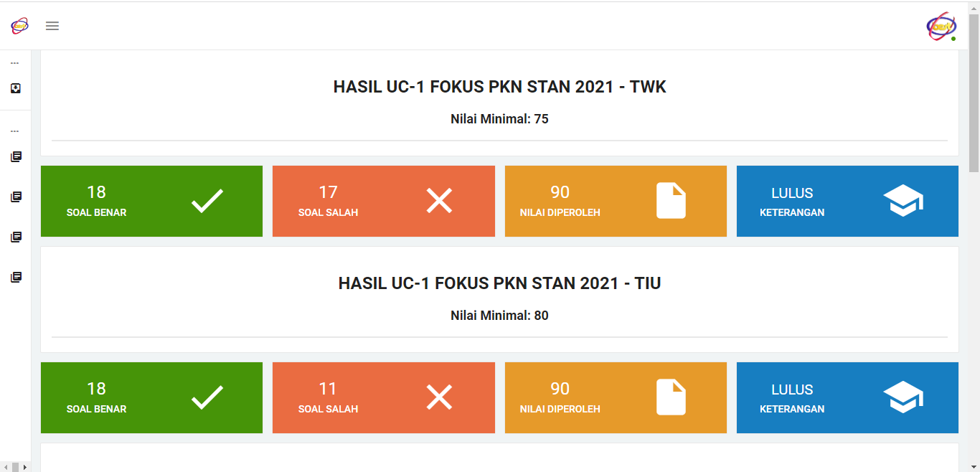The height and width of the screenshot is (472, 980).
Task: Click the X icon on TIU Soal Salah card
Action: (439, 397)
